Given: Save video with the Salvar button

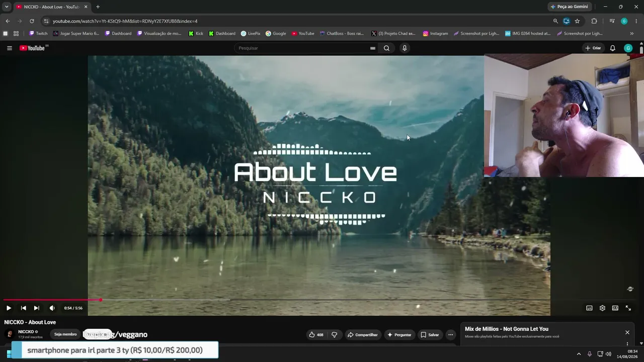Looking at the screenshot, I should click(x=430, y=335).
